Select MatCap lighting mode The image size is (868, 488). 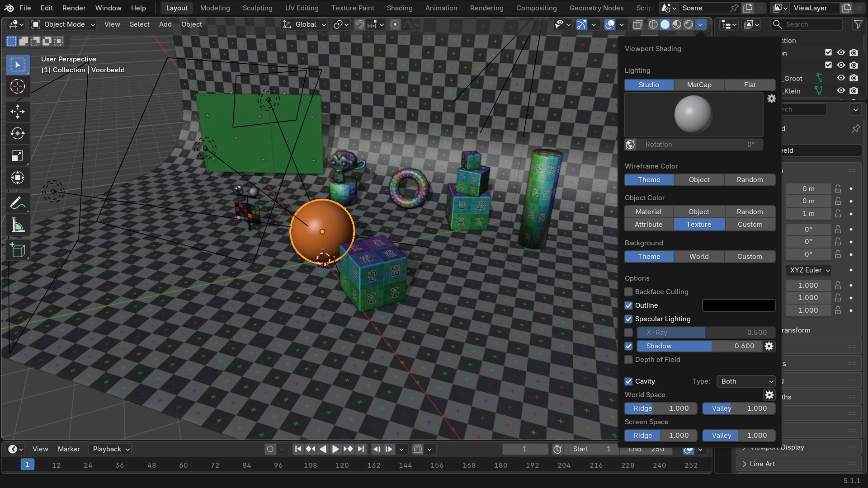tap(699, 85)
